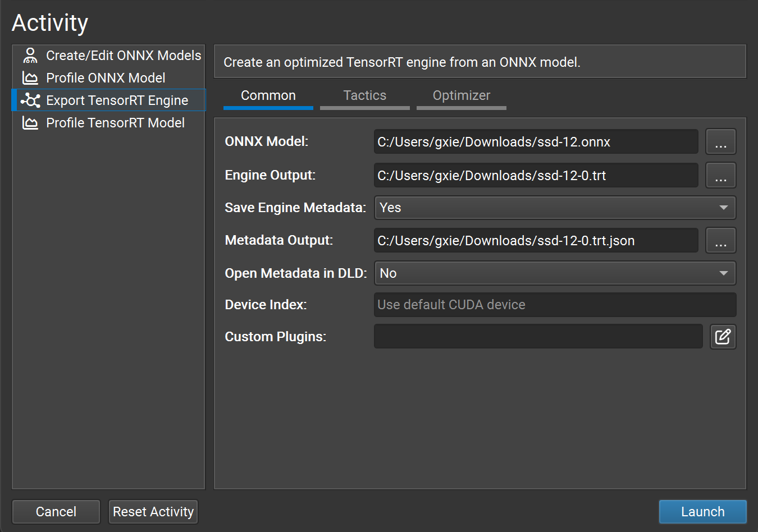
Task: Click the Profile TensorRT Model graph icon
Action: 30,122
